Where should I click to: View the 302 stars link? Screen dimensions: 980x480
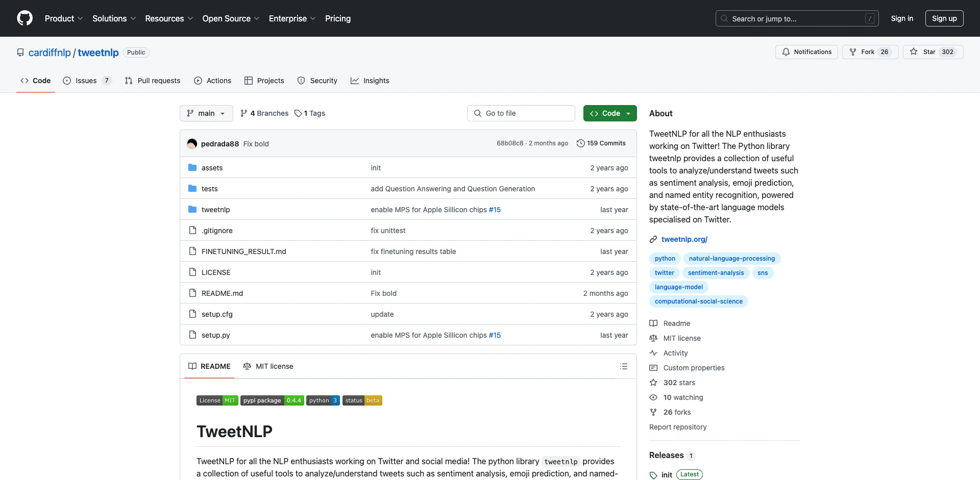pyautogui.click(x=672, y=383)
